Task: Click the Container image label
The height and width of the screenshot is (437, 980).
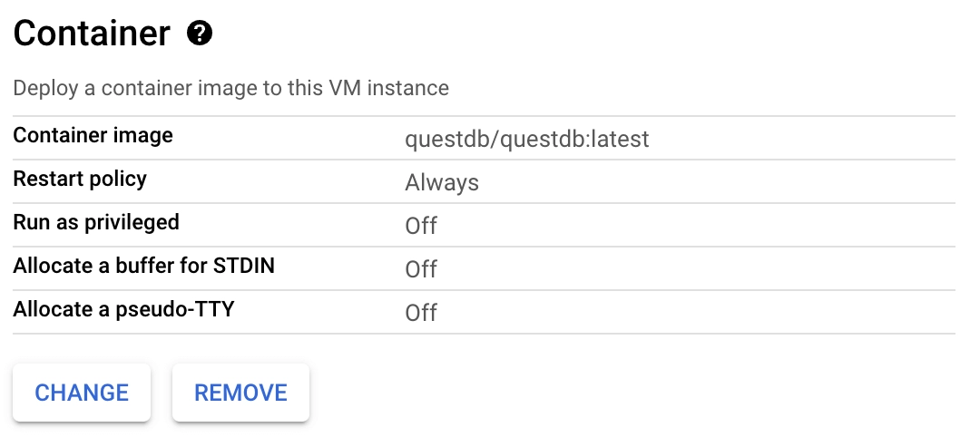Action: pos(93,136)
